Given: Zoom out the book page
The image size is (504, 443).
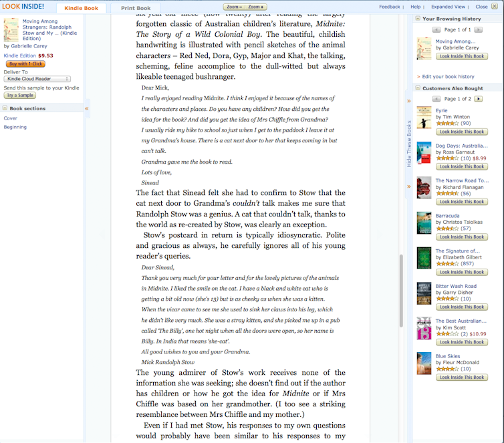Looking at the screenshot, I should click(234, 7).
